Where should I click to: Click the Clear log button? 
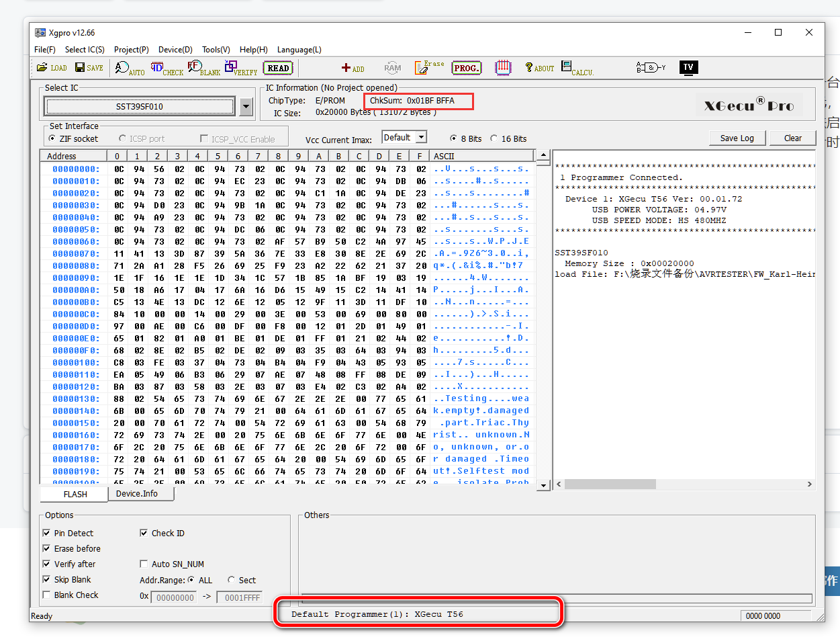[792, 138]
